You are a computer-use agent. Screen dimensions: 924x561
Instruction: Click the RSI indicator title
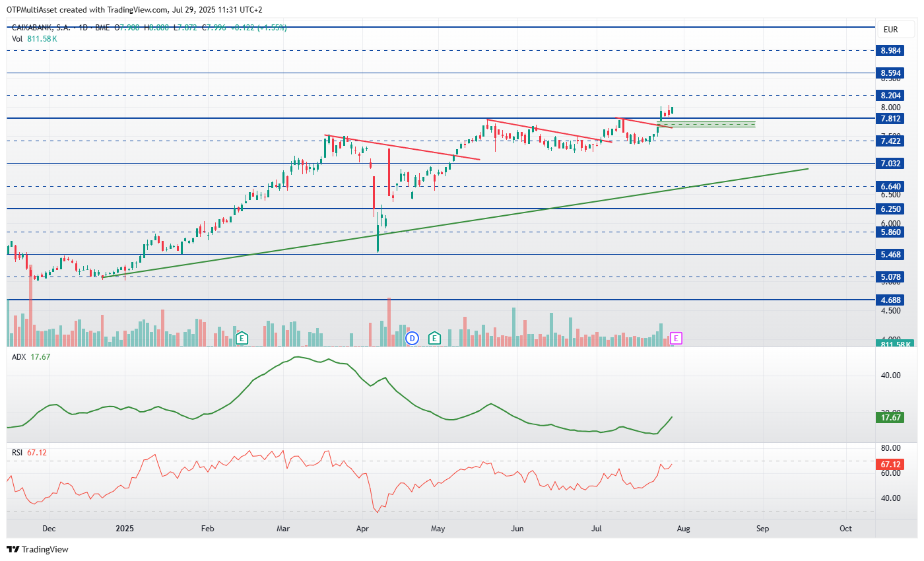click(18, 452)
